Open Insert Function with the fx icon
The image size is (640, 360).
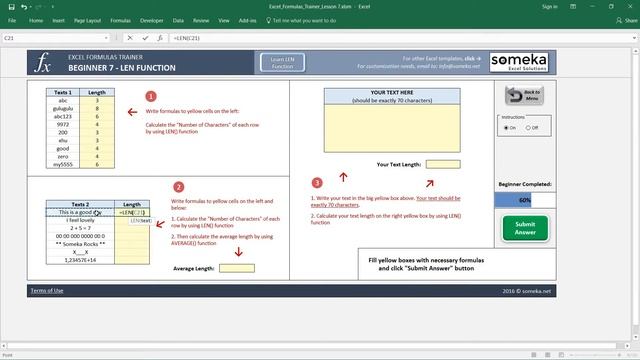point(160,38)
